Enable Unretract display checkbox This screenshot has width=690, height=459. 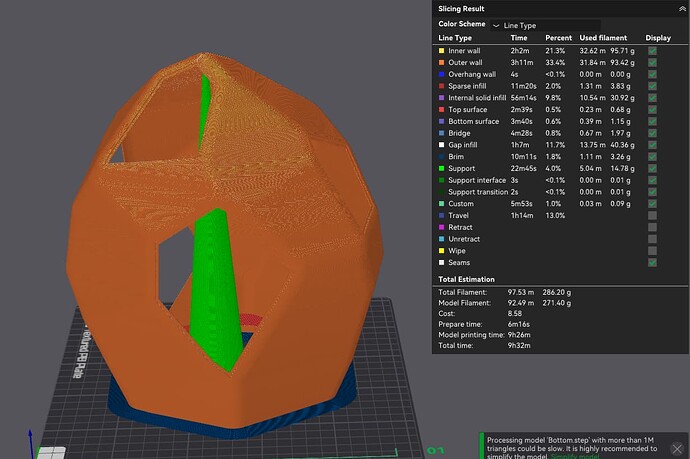point(652,239)
